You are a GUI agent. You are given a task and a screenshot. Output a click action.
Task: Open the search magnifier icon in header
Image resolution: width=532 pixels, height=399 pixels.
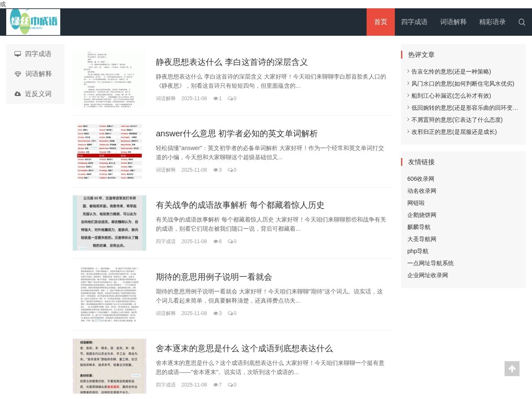point(522,22)
